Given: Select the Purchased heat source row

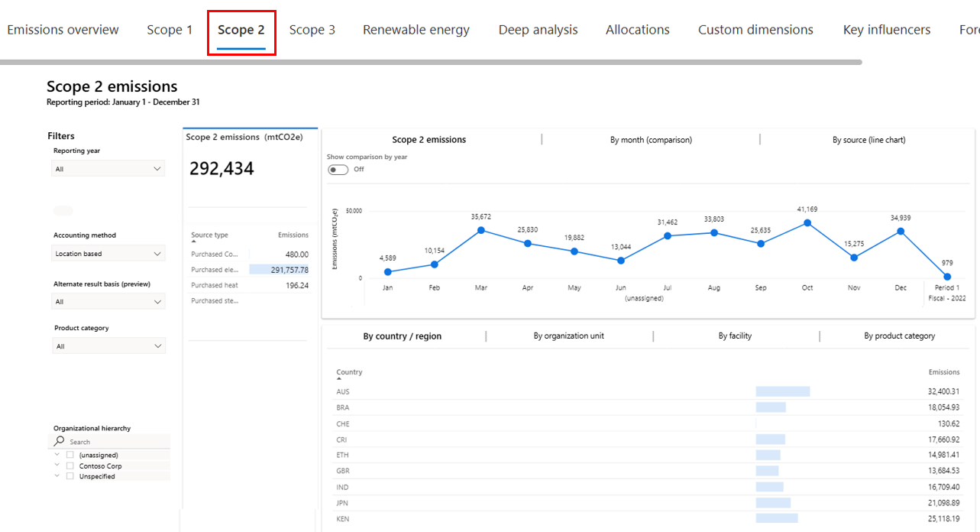Looking at the screenshot, I should pos(250,285).
